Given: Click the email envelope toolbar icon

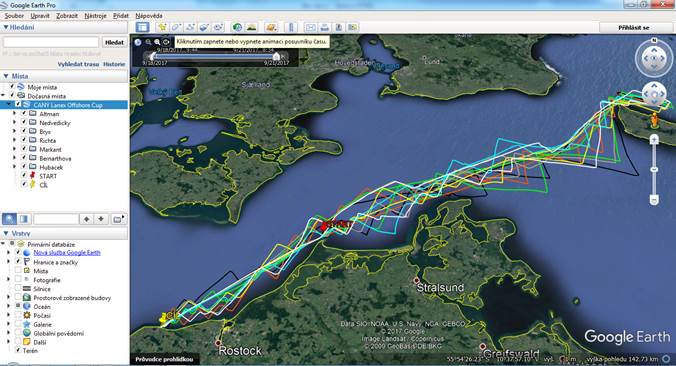Looking at the screenshot, I should 310,27.
